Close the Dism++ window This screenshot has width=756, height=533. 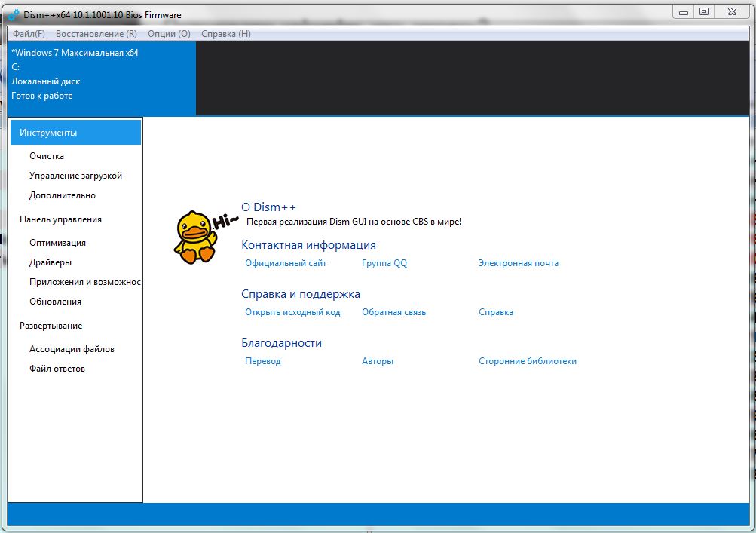point(732,11)
